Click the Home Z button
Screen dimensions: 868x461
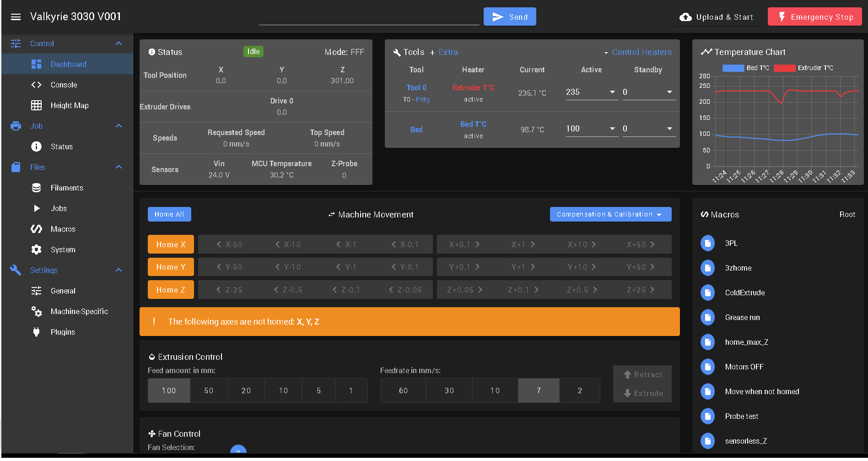coord(171,289)
